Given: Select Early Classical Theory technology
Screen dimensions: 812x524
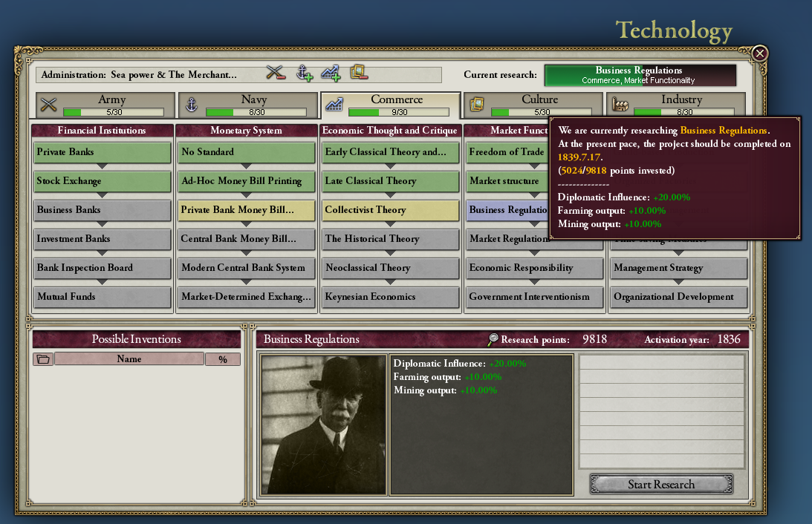Looking at the screenshot, I should tap(391, 152).
